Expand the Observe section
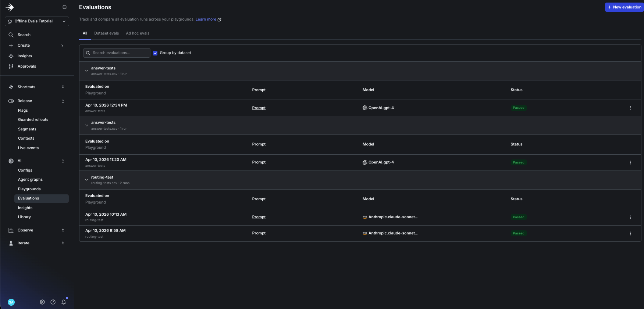The image size is (644, 309). click(63, 230)
